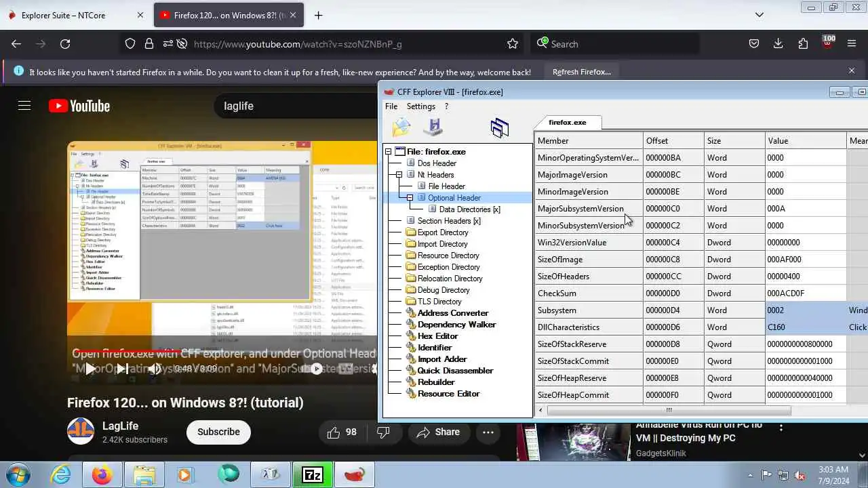Open Internet Explorer from the taskbar
This screenshot has width=868, height=488.
click(x=61, y=475)
